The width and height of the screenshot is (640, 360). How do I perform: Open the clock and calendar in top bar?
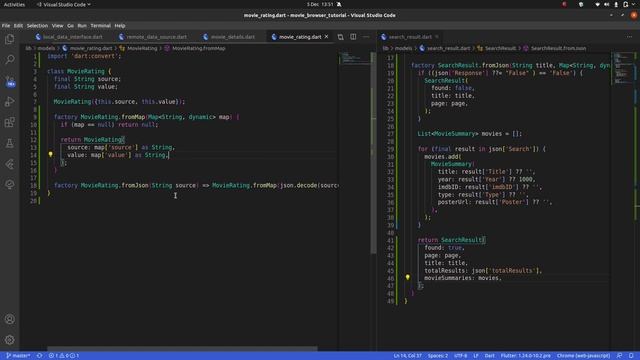(x=320, y=4)
